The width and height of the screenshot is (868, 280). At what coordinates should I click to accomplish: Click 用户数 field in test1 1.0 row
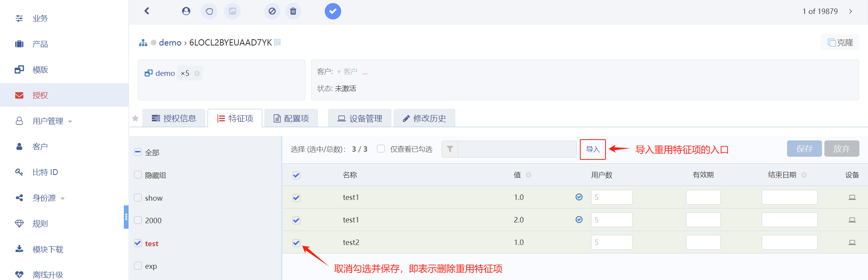612,197
